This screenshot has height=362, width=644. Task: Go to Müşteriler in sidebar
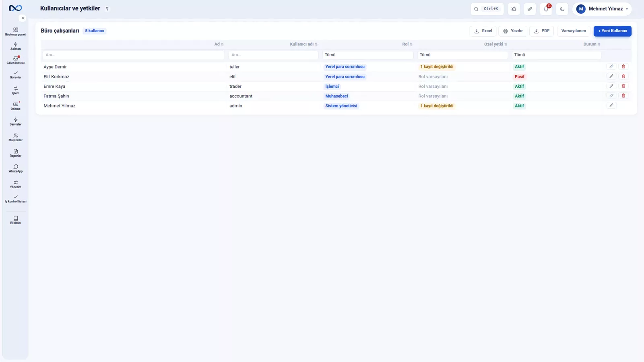click(16, 138)
